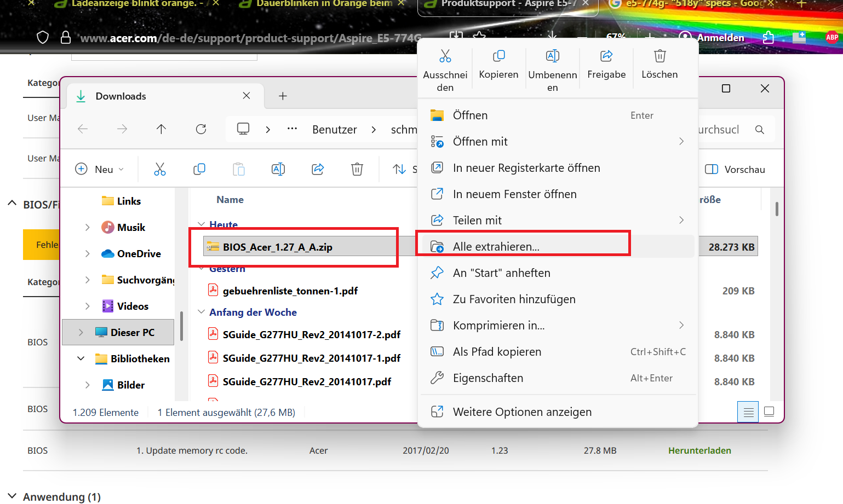Choose In neuem Fenster öffnen
The width and height of the screenshot is (843, 504).
pos(558,194)
